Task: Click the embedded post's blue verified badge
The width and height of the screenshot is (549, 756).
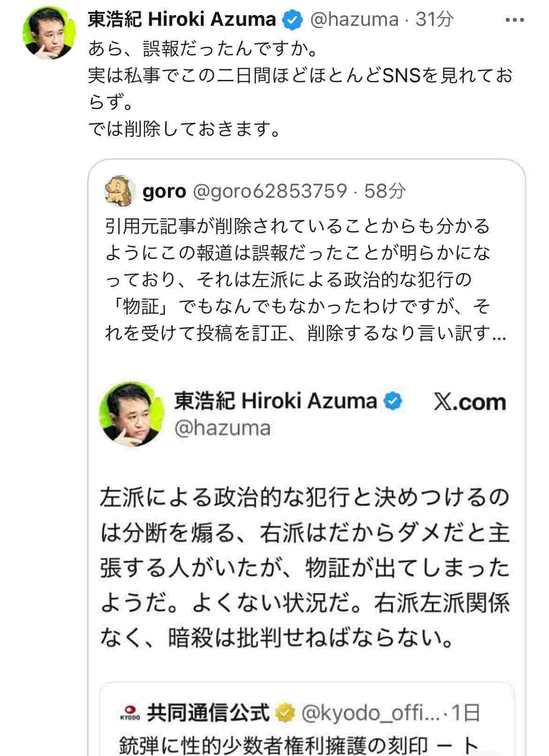Action: pos(393,401)
